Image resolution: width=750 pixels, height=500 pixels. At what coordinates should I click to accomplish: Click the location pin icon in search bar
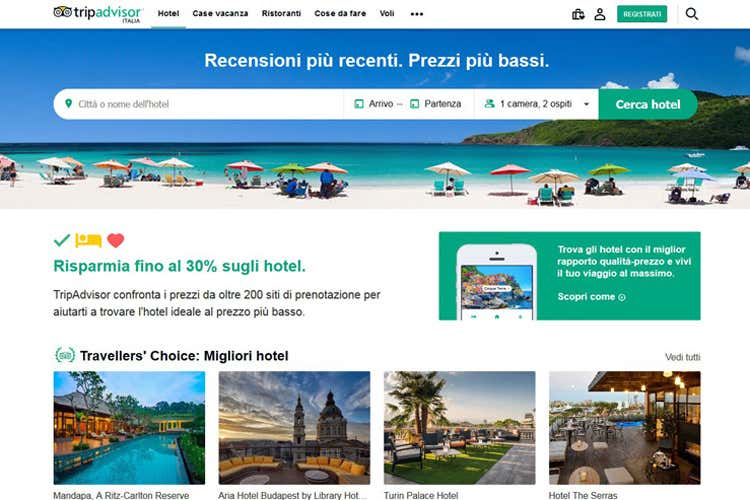pyautogui.click(x=68, y=103)
